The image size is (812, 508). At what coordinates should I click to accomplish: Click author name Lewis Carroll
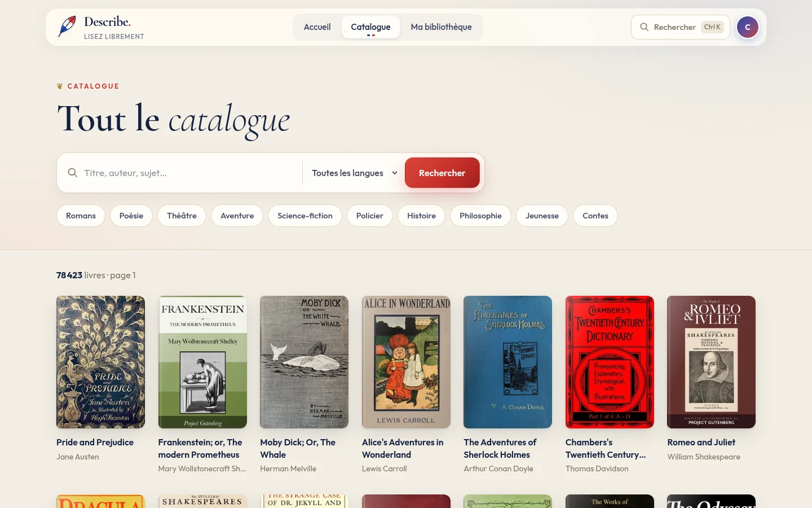385,468
